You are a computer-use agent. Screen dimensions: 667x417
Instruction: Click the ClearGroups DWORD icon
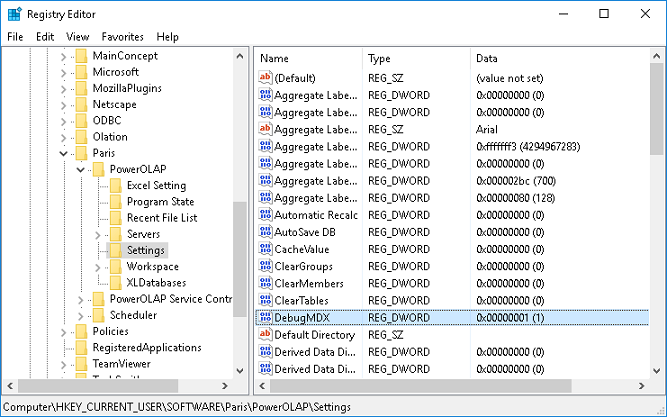tap(265, 266)
